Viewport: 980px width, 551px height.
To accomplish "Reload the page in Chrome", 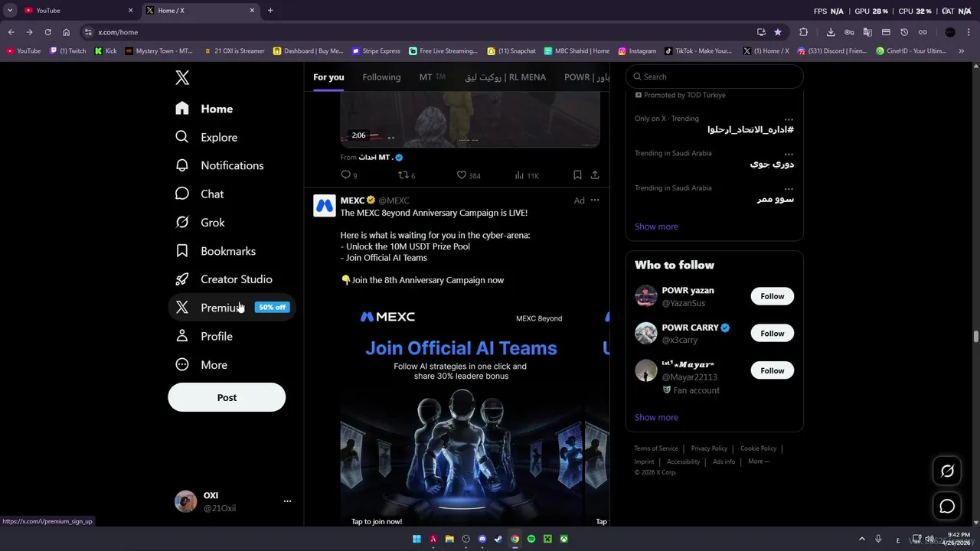I will coord(47,32).
